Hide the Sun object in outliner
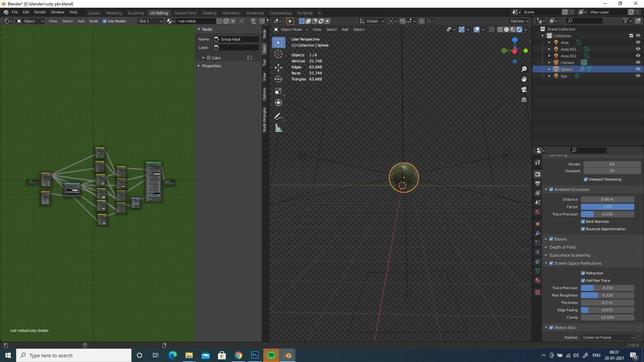 pos(638,76)
